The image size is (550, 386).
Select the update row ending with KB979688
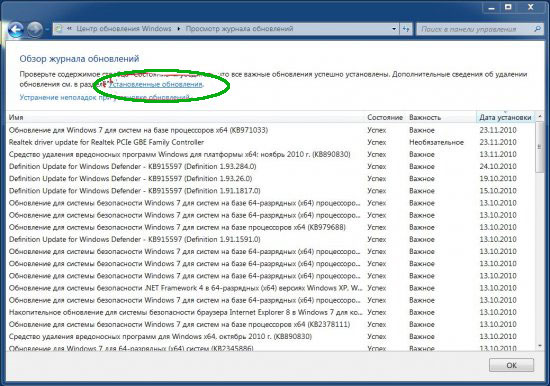click(271, 227)
